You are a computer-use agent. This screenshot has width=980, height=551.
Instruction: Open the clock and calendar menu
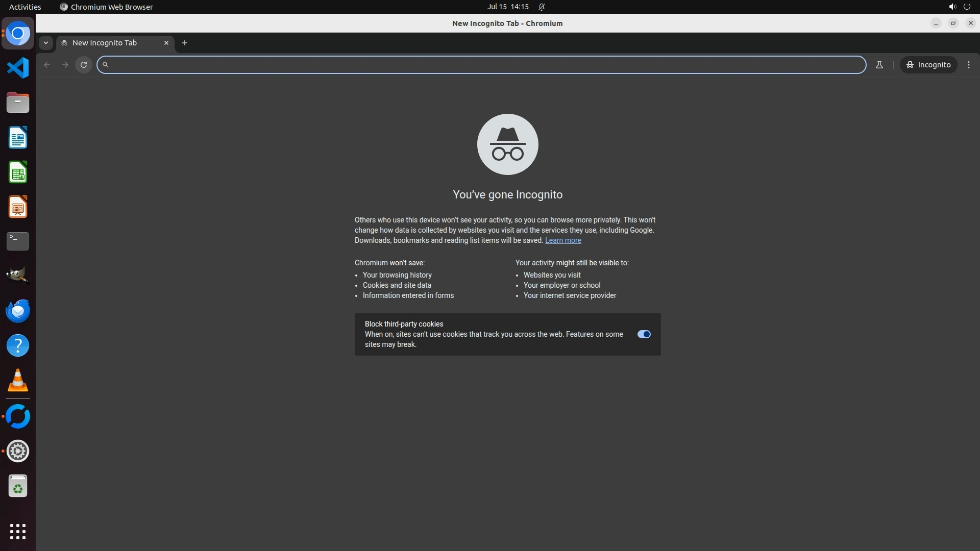(507, 7)
